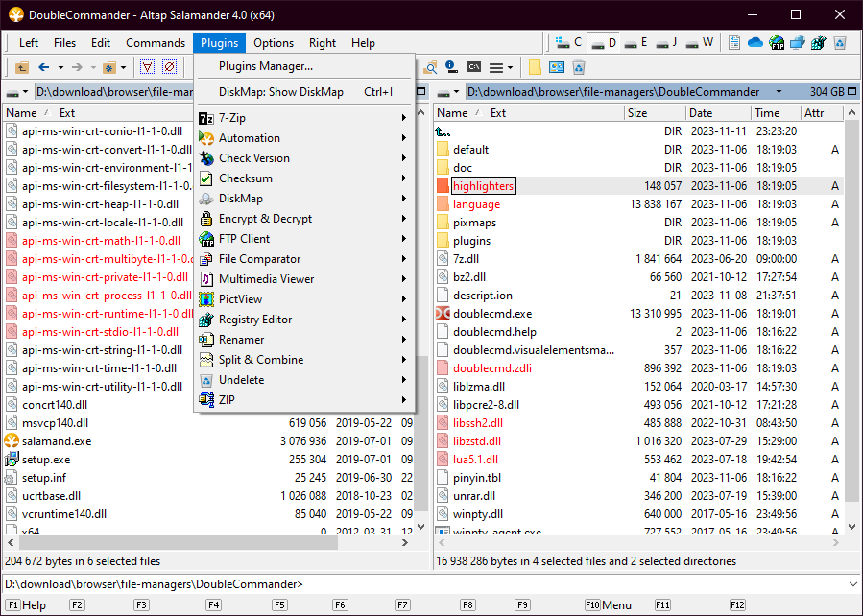This screenshot has width=863, height=616.
Task: Switch to drive C in drive bar
Action: [569, 43]
